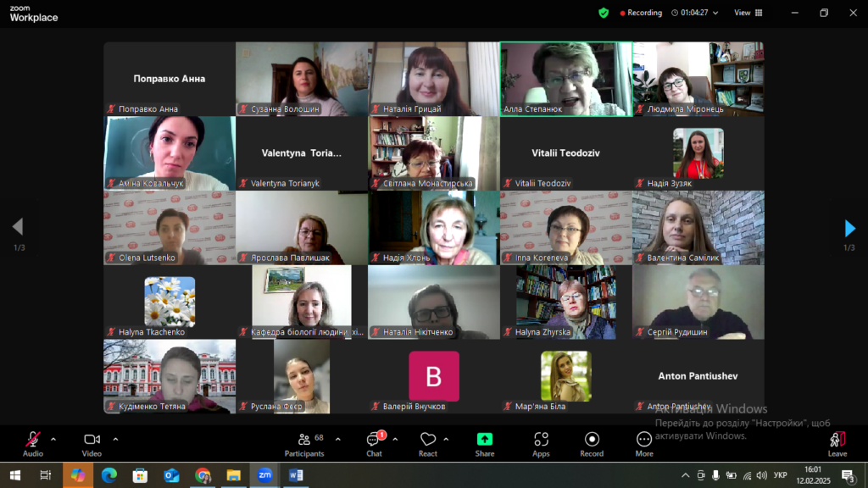Go to next gallery page arrow

click(x=849, y=228)
